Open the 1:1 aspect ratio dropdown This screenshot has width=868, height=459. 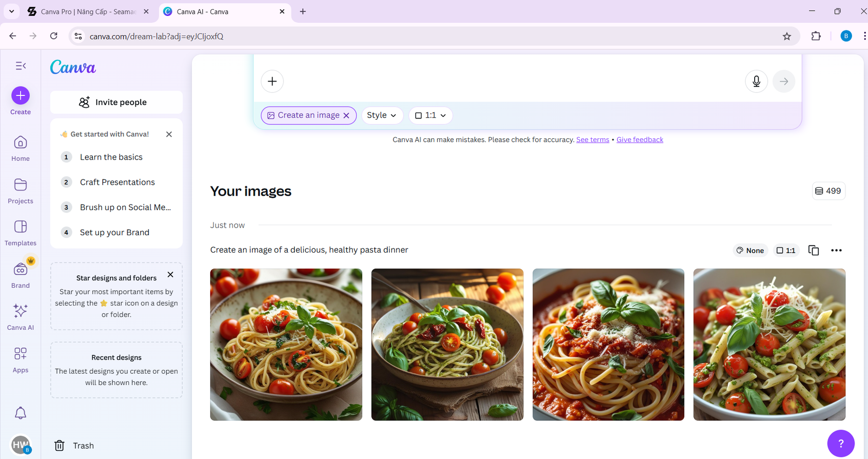[430, 116]
